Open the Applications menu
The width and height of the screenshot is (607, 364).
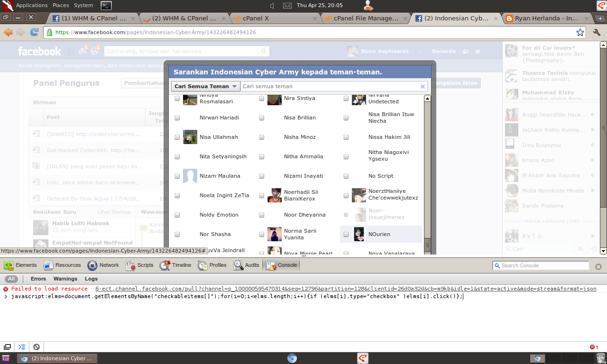[x=32, y=5]
